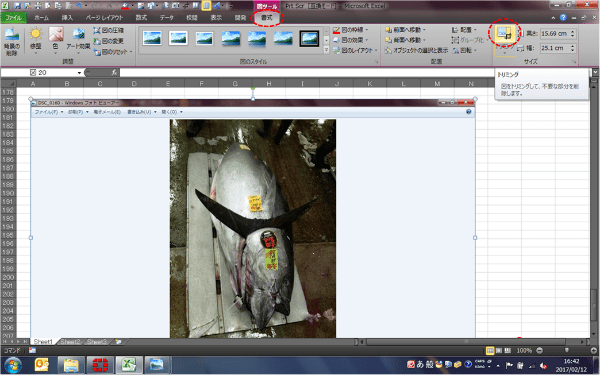Open the Artistic Effects (アート効果) icon
Screen dimensions: 600x375
tap(78, 34)
